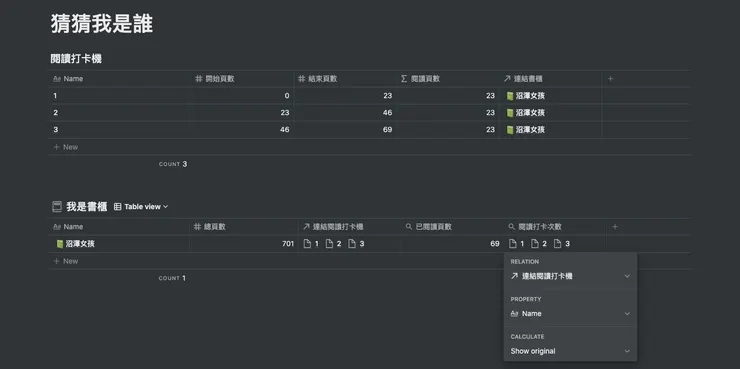Screen dimensions: 740x369
Task: Select row named 3 in 閱讀打卡機 table
Action: 119,130
